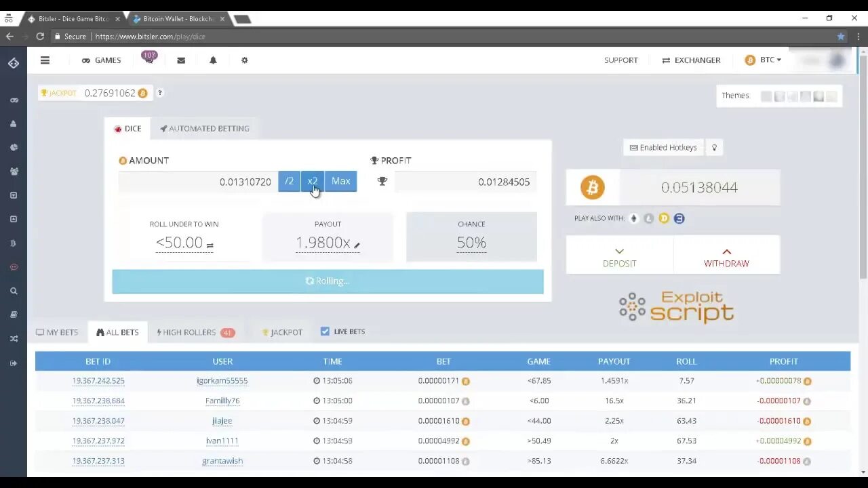Click the sidebar bitcoin symbol icon

click(14, 243)
